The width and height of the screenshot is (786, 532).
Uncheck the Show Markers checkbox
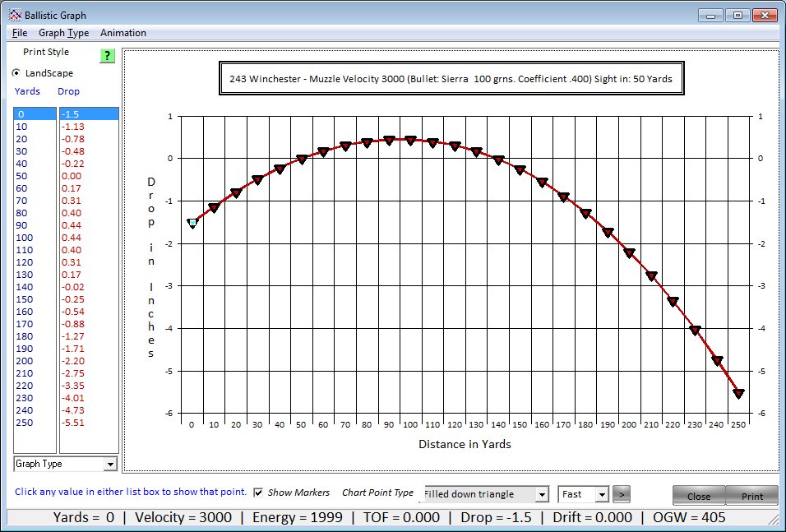[259, 493]
